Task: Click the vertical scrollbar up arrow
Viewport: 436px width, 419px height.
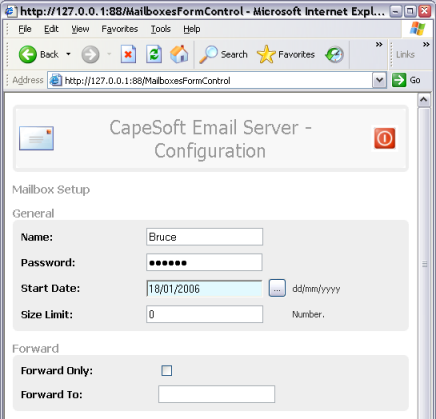Action: (424, 100)
